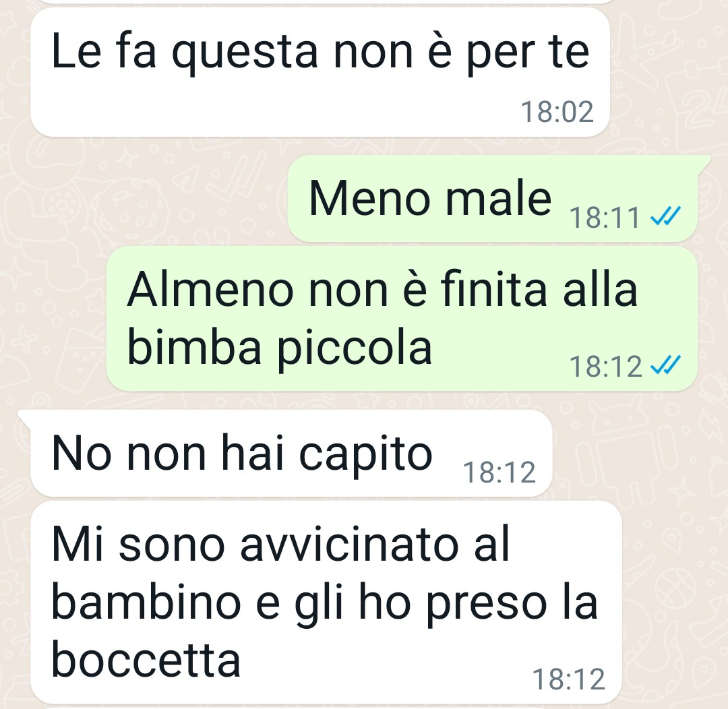The height and width of the screenshot is (709, 728).
Task: Click the word 'bambino' in the last bubble
Action: point(146,603)
